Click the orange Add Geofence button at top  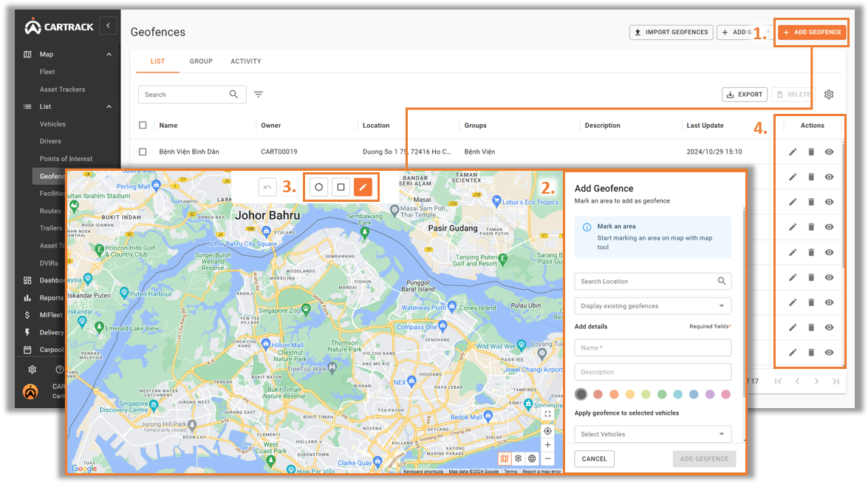point(812,32)
